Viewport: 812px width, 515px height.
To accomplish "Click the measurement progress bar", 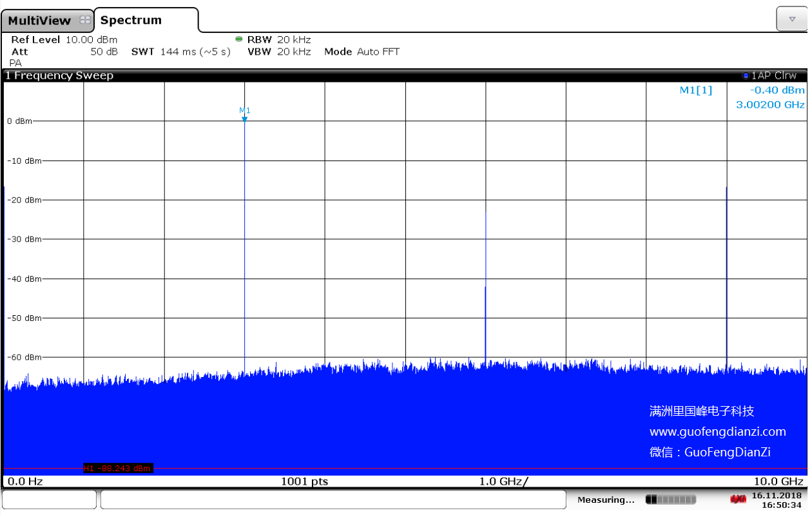I will pos(670,500).
